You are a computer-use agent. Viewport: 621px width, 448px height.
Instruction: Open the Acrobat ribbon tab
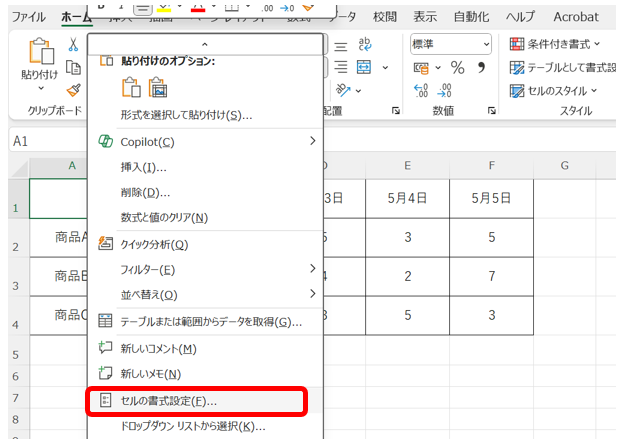[576, 17]
